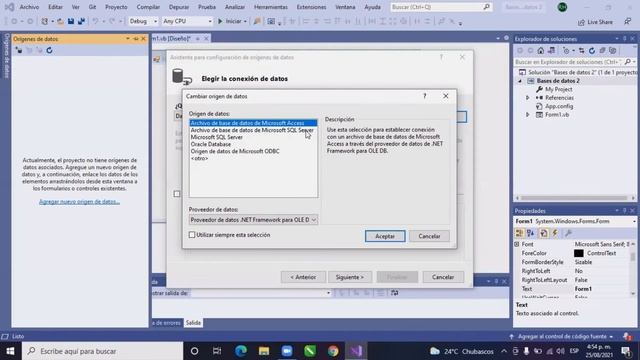Toggle the wizard's left-side checkbox

(177, 194)
